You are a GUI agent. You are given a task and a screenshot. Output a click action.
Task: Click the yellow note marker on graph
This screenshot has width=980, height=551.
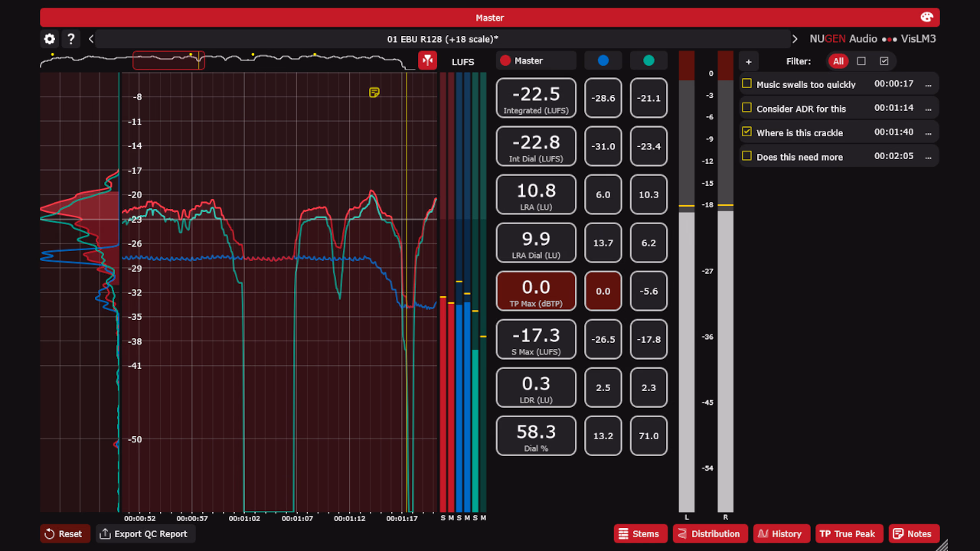pos(374,93)
